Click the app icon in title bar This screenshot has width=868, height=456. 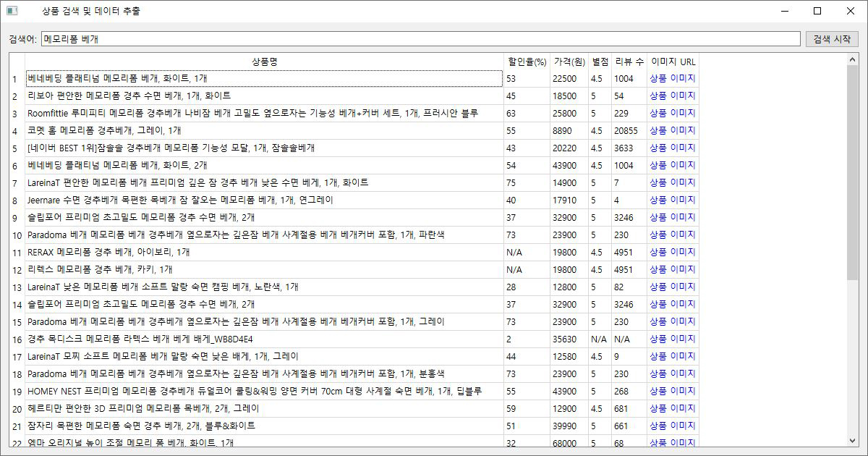coord(12,11)
